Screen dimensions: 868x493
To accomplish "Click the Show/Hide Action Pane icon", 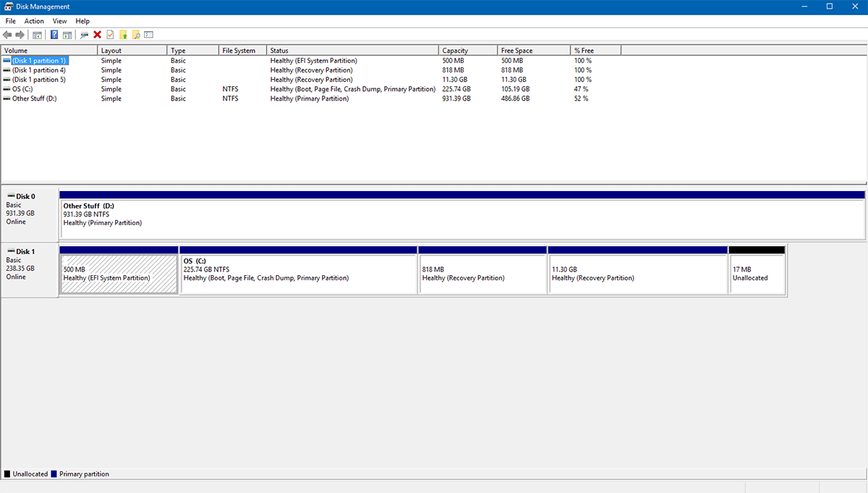I will 67,35.
